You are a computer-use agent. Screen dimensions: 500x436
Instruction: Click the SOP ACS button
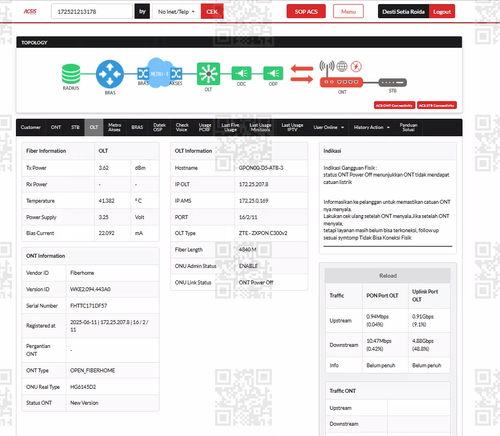click(x=306, y=12)
